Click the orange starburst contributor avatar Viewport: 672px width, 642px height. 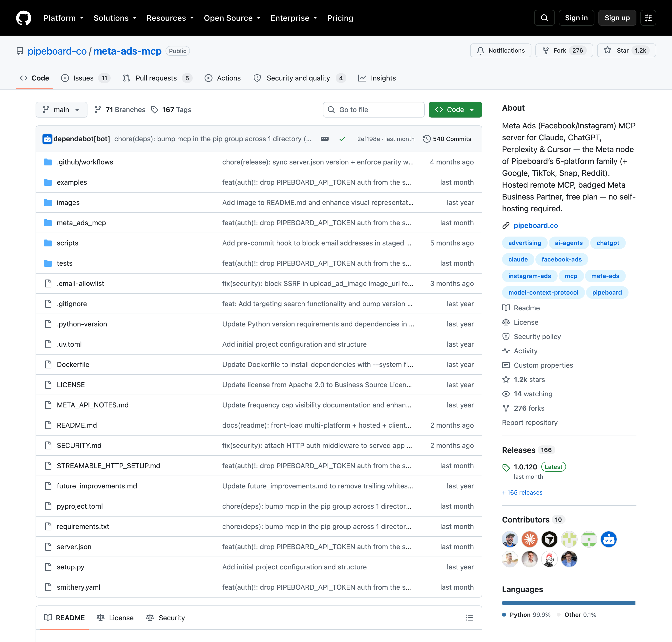pos(530,539)
